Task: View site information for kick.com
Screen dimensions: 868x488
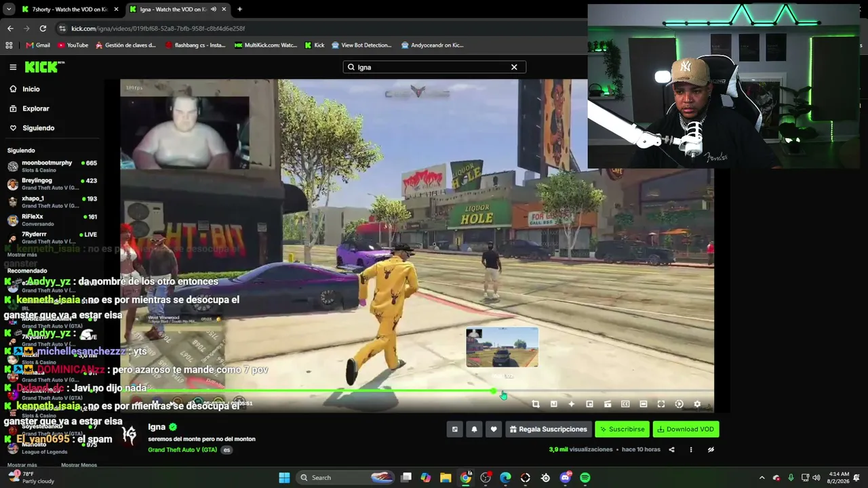Action: [62, 28]
